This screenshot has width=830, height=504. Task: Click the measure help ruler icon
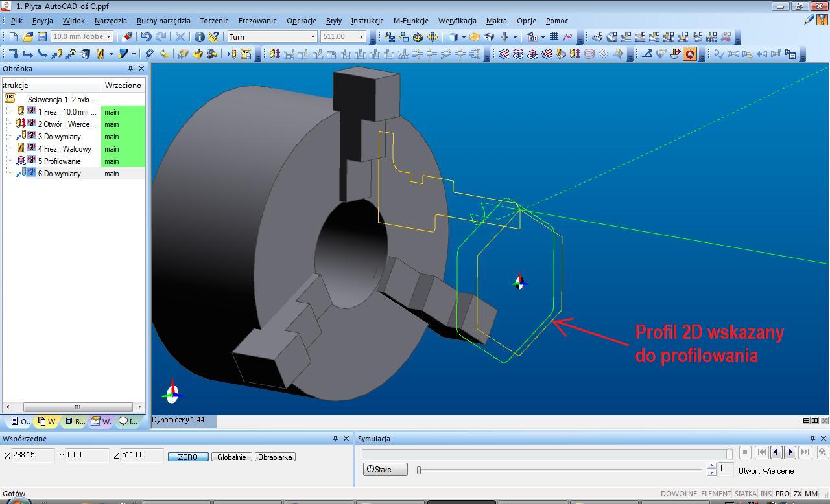[213, 36]
